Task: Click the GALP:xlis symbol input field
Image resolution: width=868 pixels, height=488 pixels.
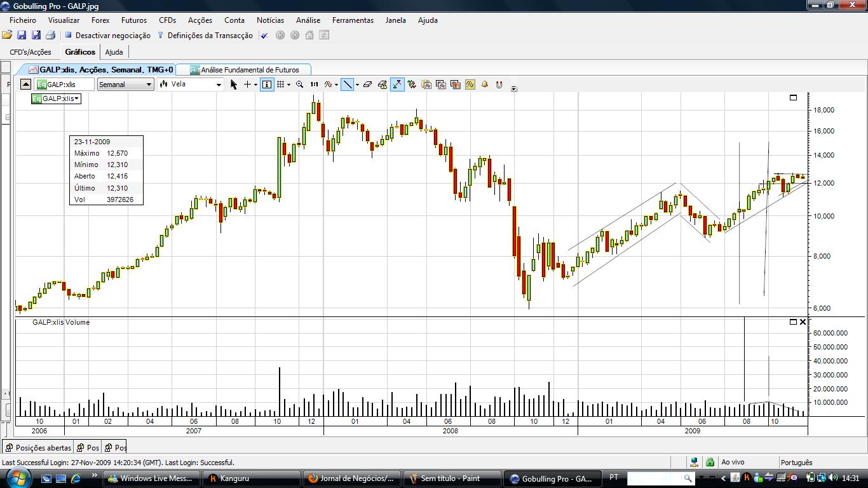Action: 65,85
